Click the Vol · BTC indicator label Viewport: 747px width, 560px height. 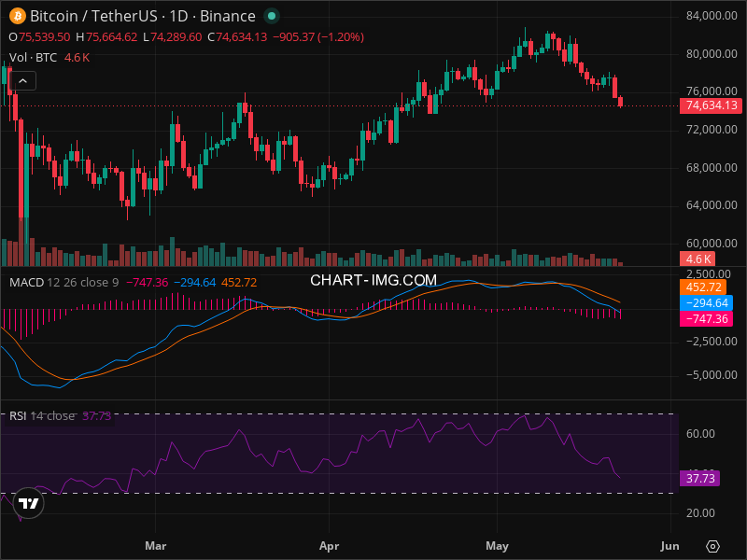click(33, 58)
